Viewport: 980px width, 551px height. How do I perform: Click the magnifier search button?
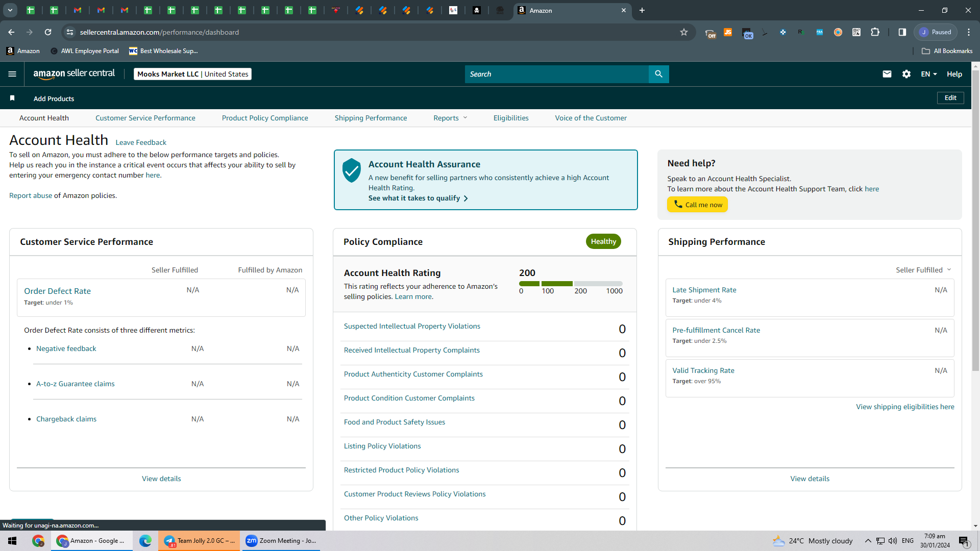pyautogui.click(x=658, y=74)
